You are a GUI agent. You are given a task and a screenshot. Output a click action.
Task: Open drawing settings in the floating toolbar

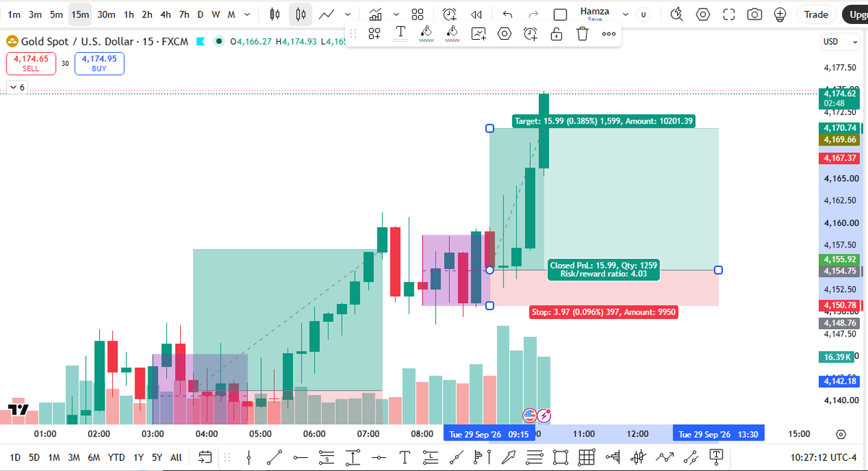505,33
